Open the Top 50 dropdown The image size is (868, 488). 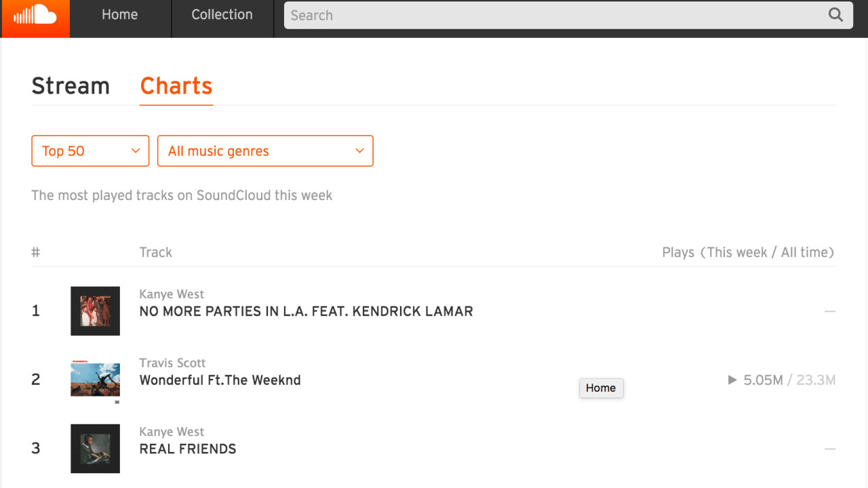point(90,151)
